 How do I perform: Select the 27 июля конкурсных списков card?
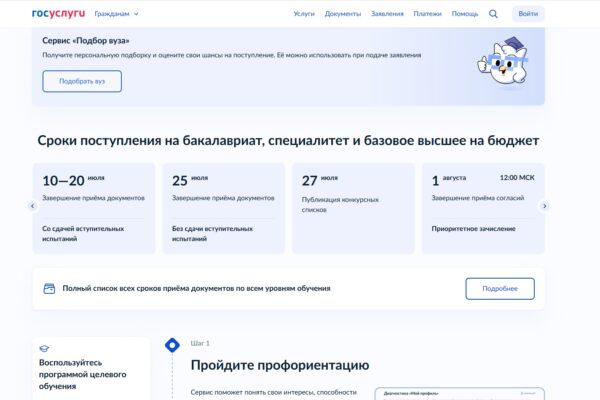(x=353, y=208)
